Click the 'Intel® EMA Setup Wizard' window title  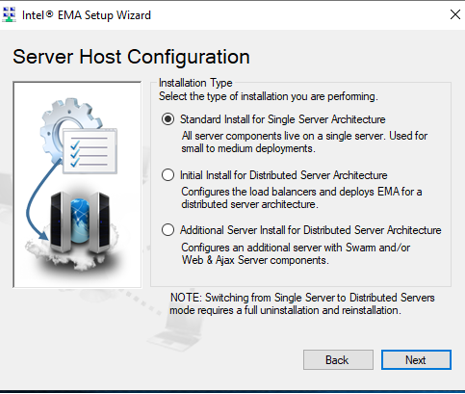tap(86, 15)
